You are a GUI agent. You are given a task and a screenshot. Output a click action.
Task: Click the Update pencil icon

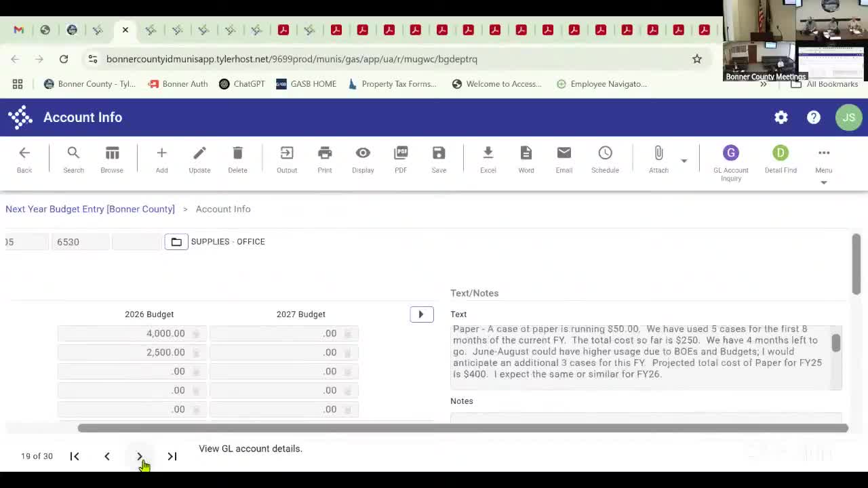pyautogui.click(x=199, y=159)
